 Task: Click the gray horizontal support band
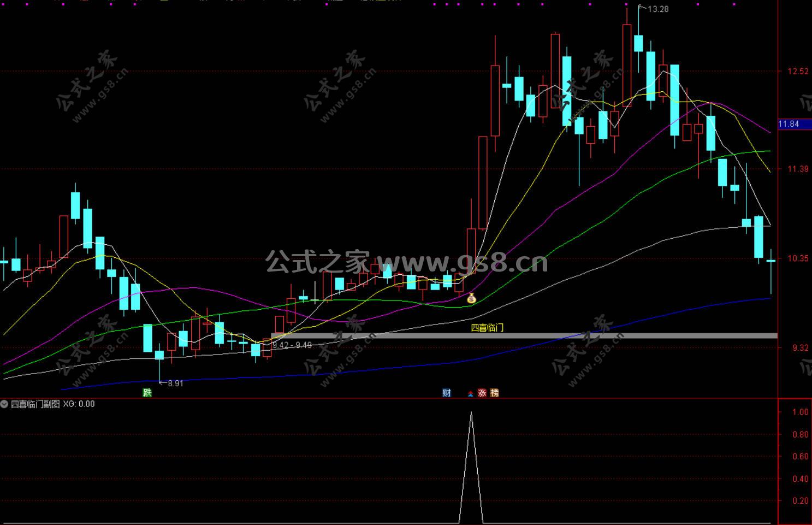pos(524,335)
